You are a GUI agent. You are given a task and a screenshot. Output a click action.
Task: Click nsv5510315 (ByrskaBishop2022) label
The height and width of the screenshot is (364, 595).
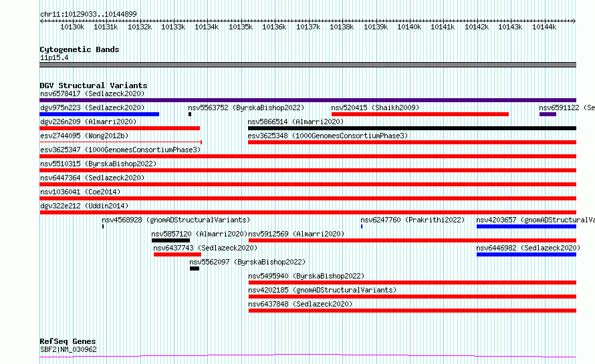(98, 164)
